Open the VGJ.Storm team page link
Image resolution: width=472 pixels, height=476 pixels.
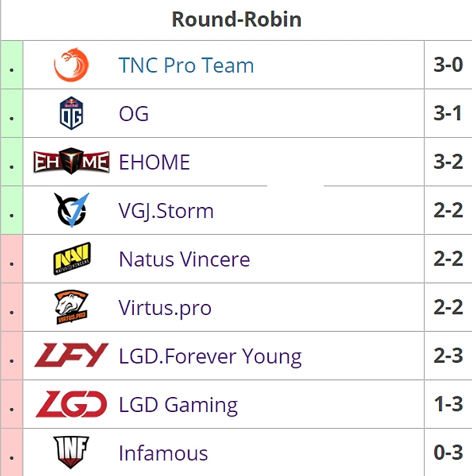(x=166, y=211)
